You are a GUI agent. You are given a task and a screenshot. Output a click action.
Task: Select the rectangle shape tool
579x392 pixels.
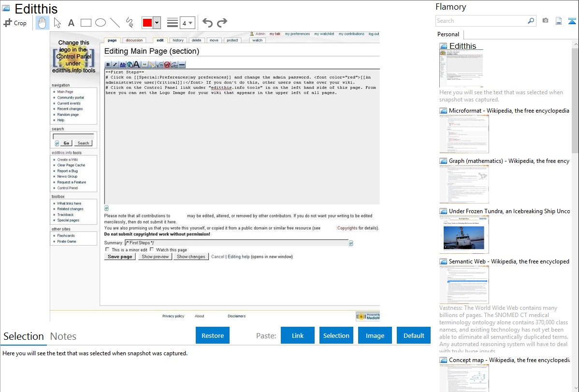tap(86, 23)
